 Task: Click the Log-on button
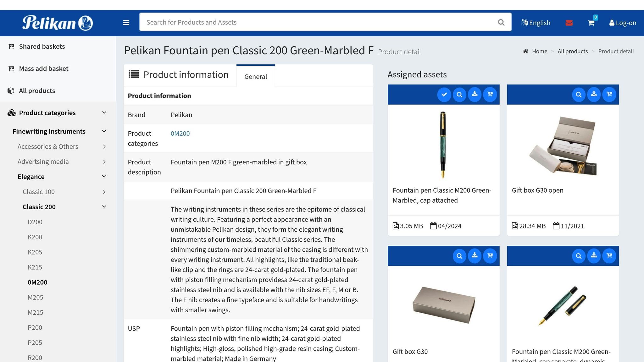click(622, 23)
